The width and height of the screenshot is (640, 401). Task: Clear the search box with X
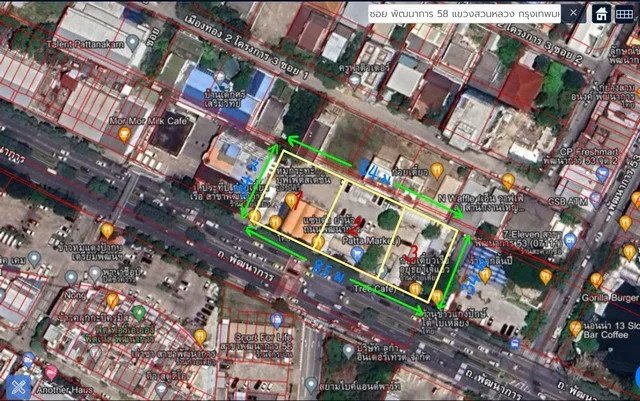pyautogui.click(x=573, y=13)
